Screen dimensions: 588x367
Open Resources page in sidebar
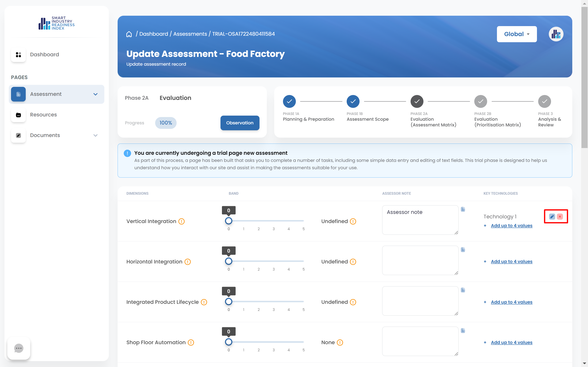43,115
